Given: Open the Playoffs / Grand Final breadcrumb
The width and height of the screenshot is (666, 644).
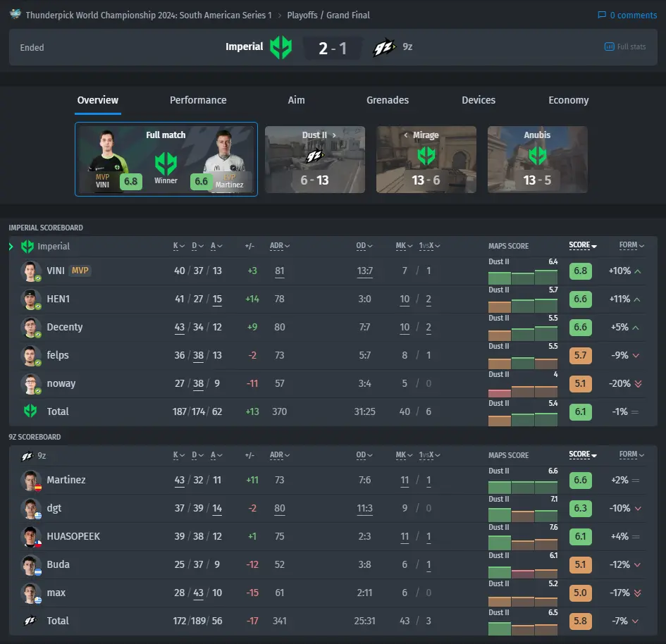Looking at the screenshot, I should tap(328, 15).
